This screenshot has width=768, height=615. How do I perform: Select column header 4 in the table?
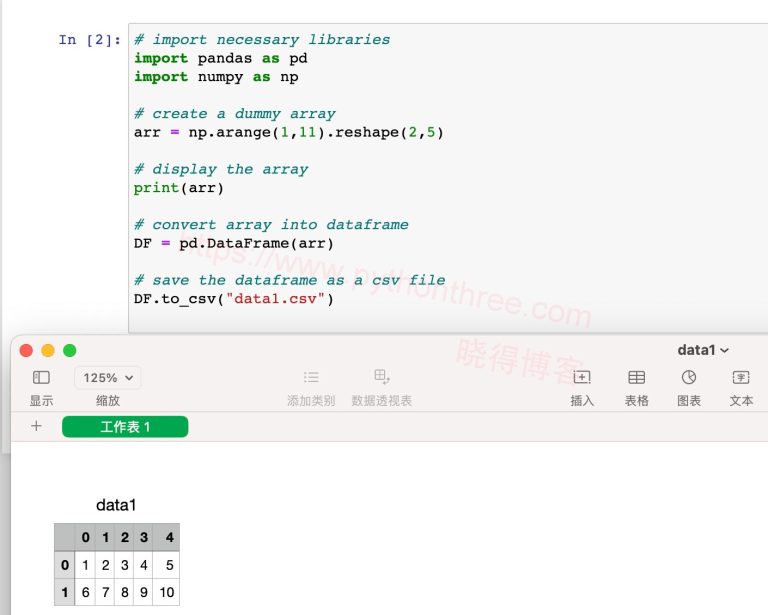coord(166,538)
